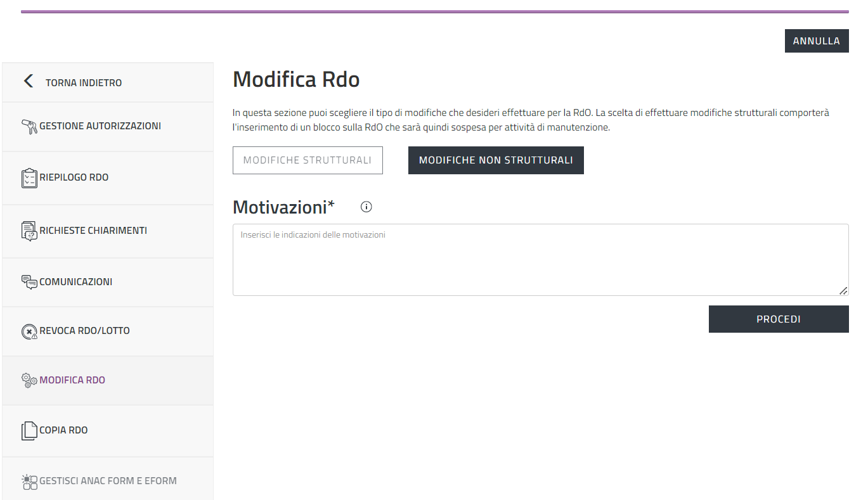Click the revoke icon next to Revoca RdO/Lotto
Screen dimensions: 868x500
point(30,331)
